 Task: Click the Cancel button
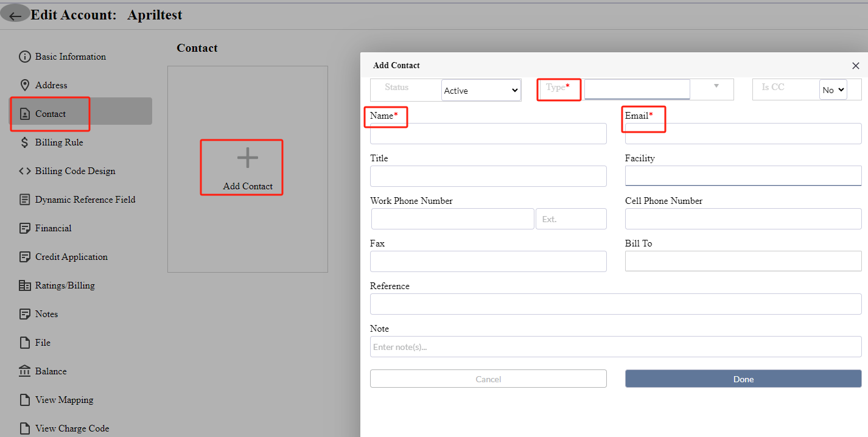pyautogui.click(x=488, y=379)
